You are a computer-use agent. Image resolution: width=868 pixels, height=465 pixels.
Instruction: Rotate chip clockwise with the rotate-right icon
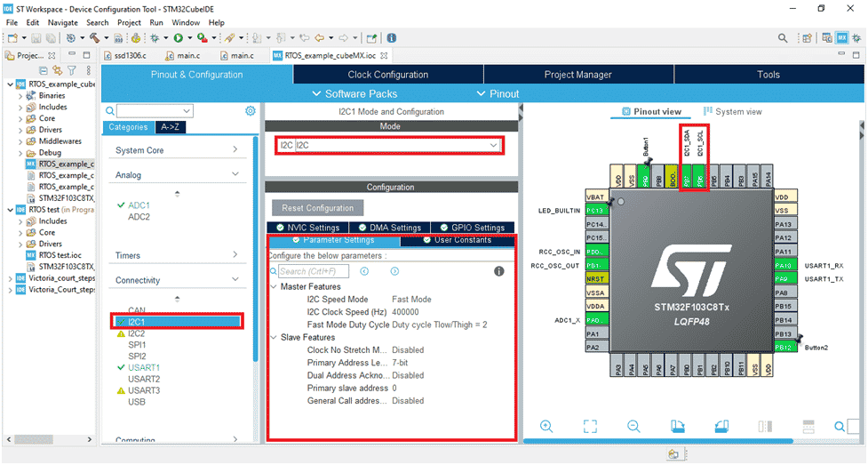click(x=678, y=426)
